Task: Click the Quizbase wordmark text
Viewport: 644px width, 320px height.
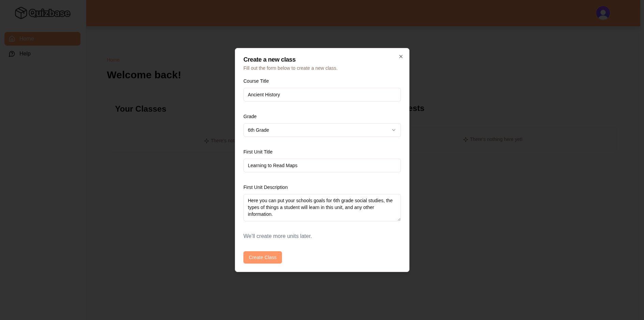Action: pos(49,13)
